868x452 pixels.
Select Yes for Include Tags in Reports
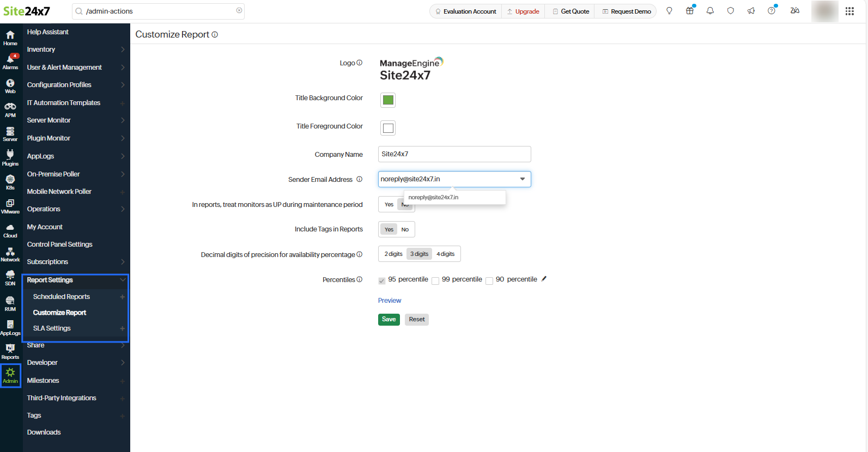tap(389, 229)
